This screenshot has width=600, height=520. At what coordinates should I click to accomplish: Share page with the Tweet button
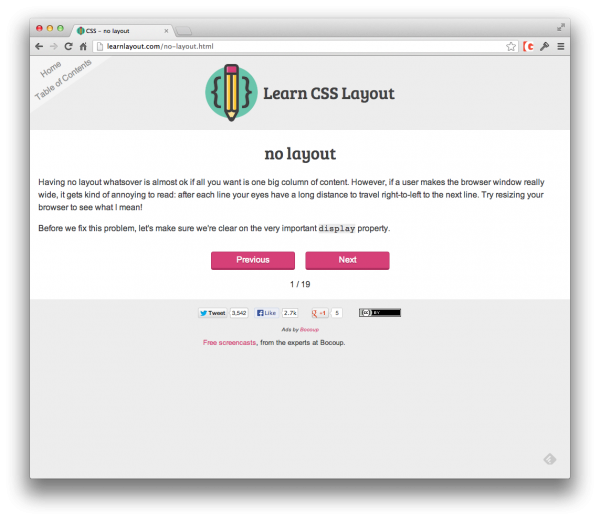point(213,313)
